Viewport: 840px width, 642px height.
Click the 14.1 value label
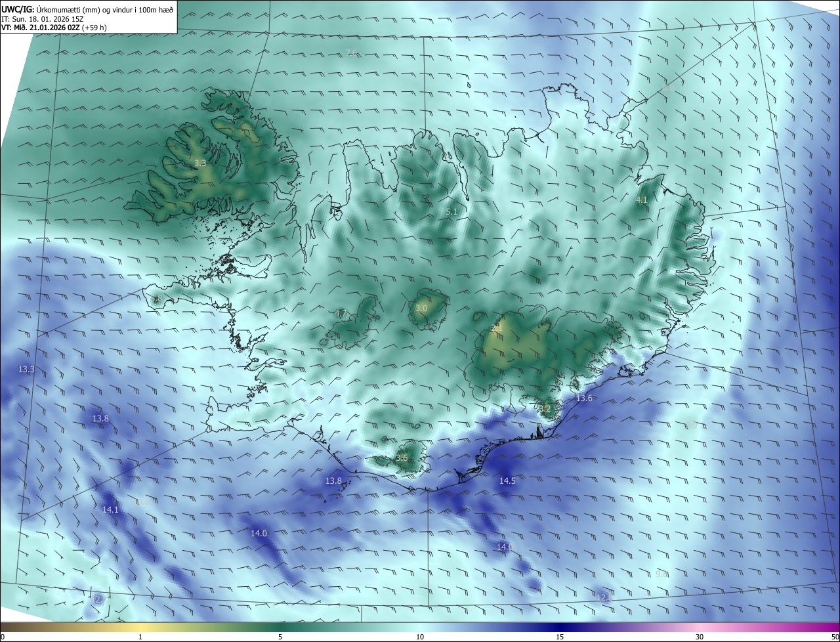point(110,509)
